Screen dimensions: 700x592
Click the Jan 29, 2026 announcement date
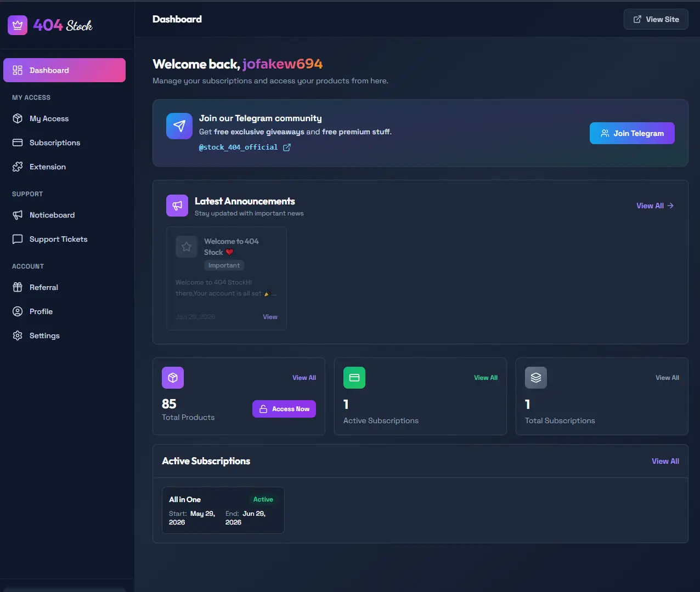coord(195,317)
